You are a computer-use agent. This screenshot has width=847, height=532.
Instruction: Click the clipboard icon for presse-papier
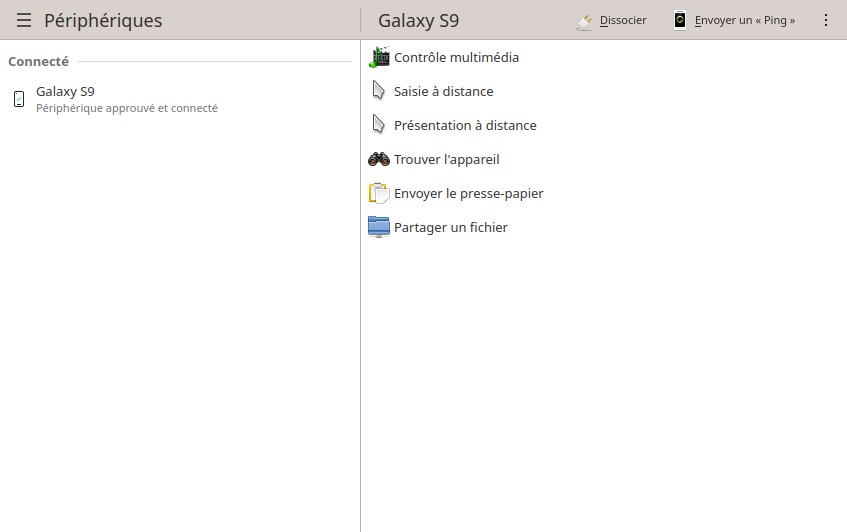379,193
